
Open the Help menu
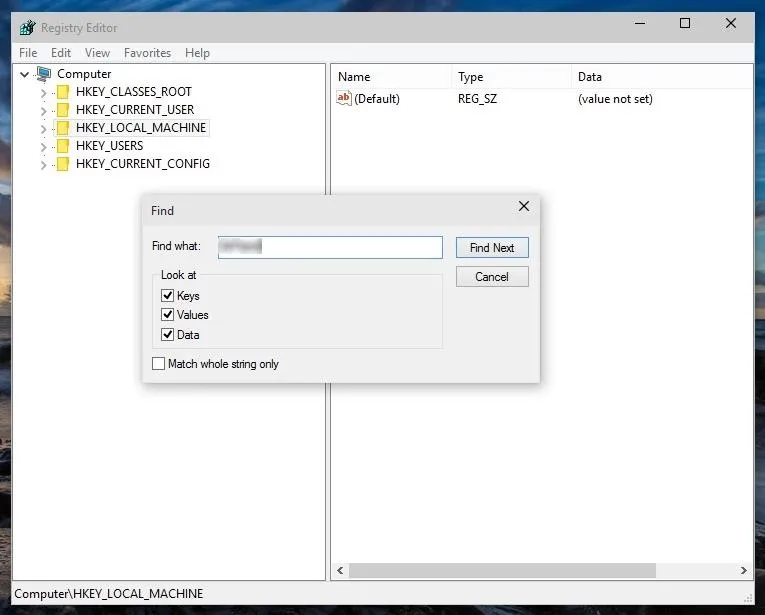pos(197,53)
